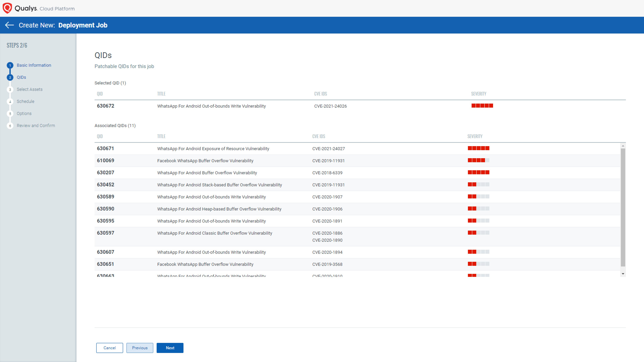Click SEVERITY header of Associated QIDs table
This screenshot has height=362, width=644.
475,136
